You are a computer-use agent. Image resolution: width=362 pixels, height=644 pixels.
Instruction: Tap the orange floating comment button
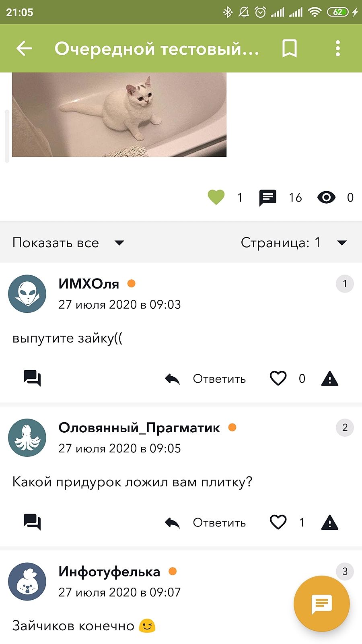321,604
